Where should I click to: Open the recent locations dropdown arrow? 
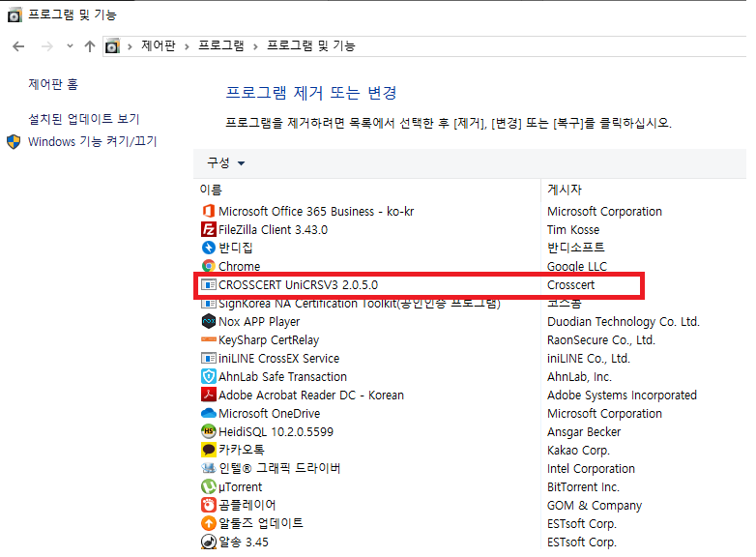point(70,46)
